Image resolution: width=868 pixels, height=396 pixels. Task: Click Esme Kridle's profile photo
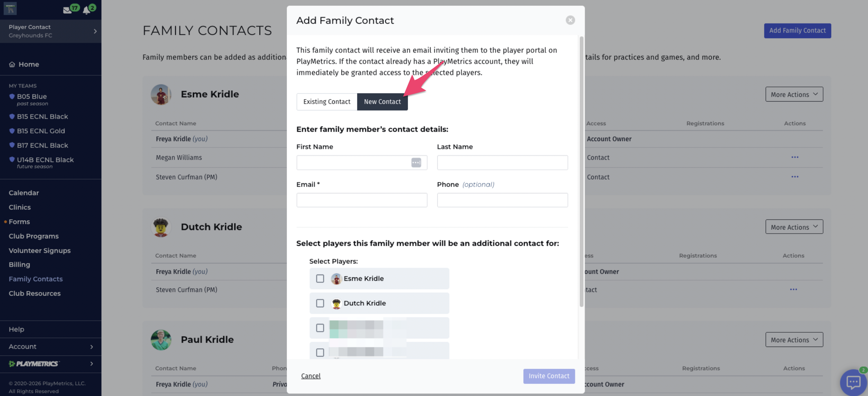click(161, 94)
